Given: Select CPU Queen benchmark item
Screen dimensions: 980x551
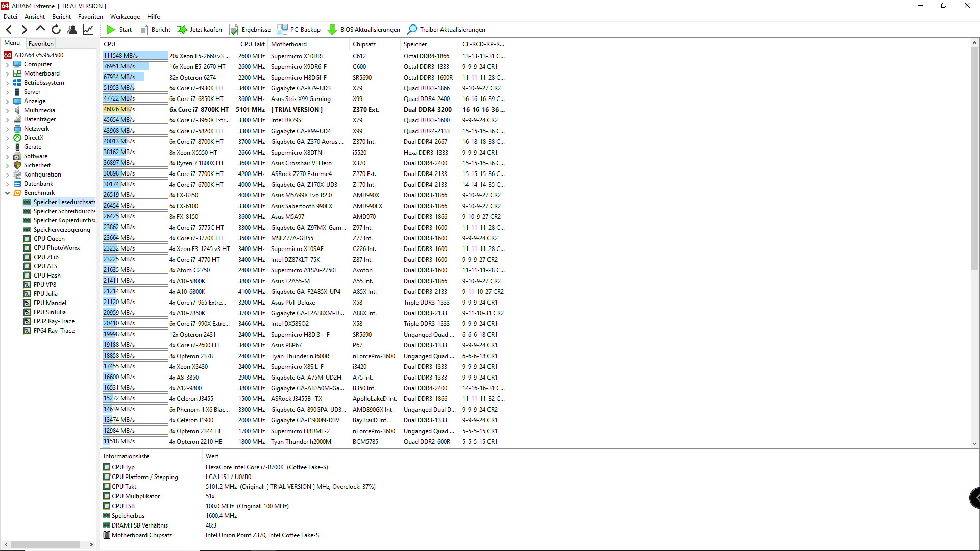Looking at the screenshot, I should pos(49,239).
